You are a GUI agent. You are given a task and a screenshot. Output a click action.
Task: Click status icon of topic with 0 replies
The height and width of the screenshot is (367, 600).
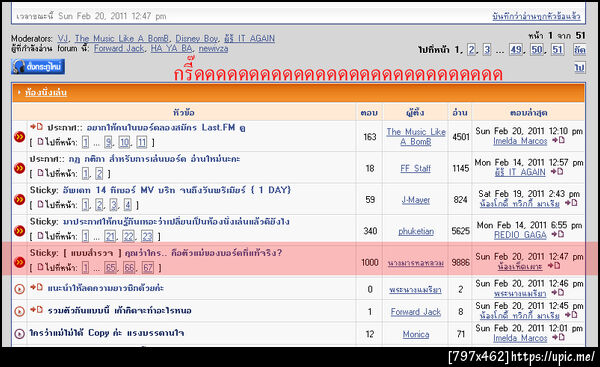[x=20, y=289]
